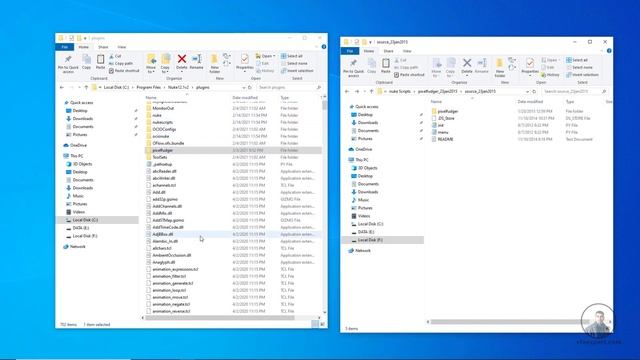Expand address history dropdown in source_23jan2015 window
Viewport: 640px width, 360px height.
point(527,91)
